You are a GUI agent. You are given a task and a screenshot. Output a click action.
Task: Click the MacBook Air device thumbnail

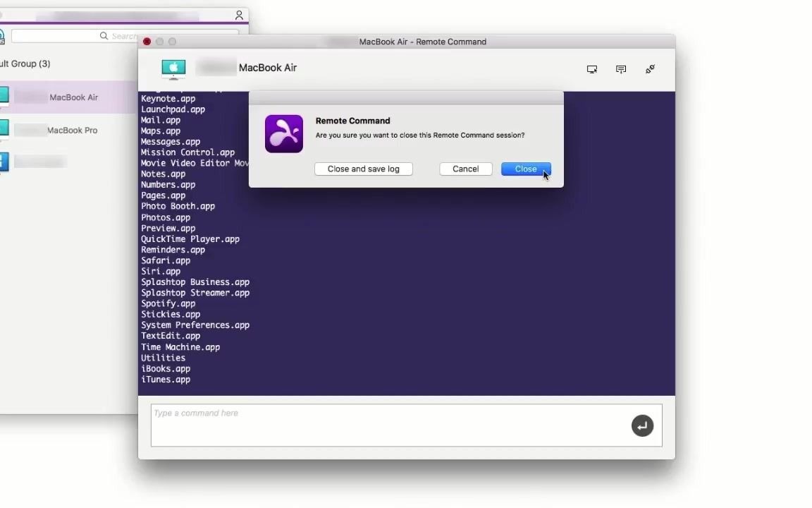(x=4, y=94)
